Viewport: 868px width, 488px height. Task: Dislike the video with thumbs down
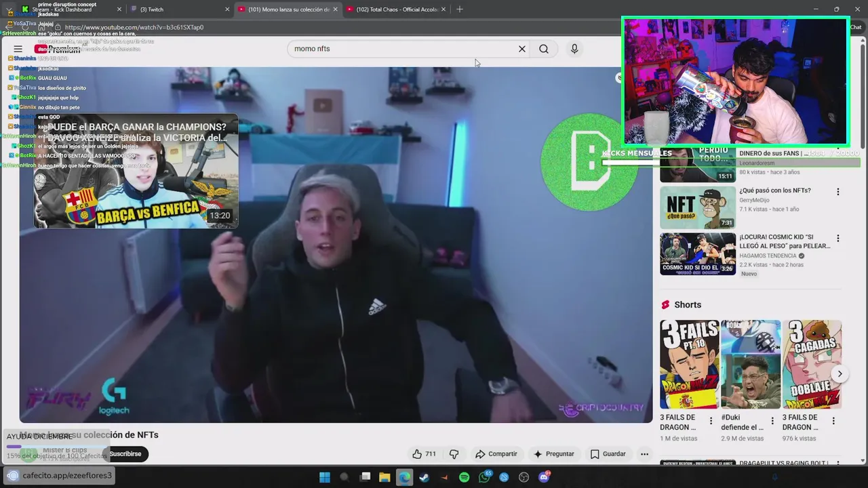tap(454, 454)
